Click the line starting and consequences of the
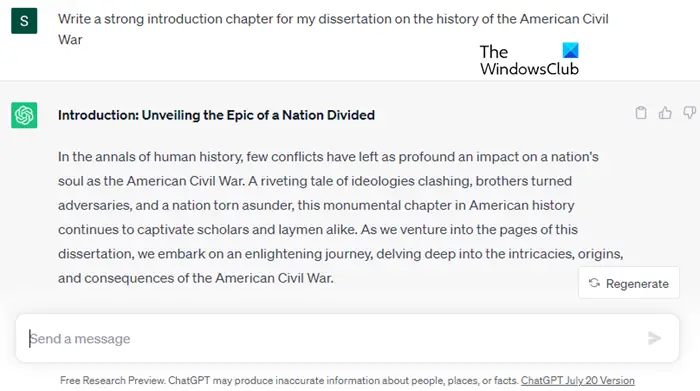 coord(196,278)
